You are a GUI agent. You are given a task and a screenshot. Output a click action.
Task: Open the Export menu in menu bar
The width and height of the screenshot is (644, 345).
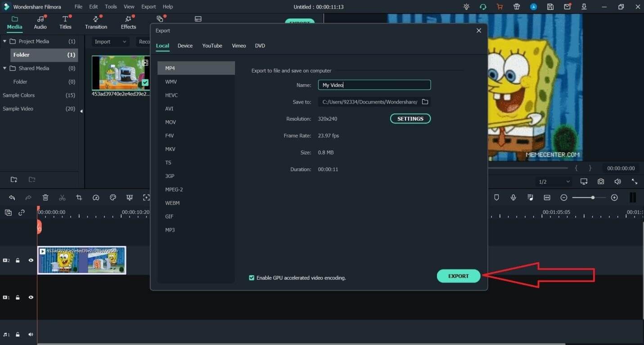click(149, 7)
